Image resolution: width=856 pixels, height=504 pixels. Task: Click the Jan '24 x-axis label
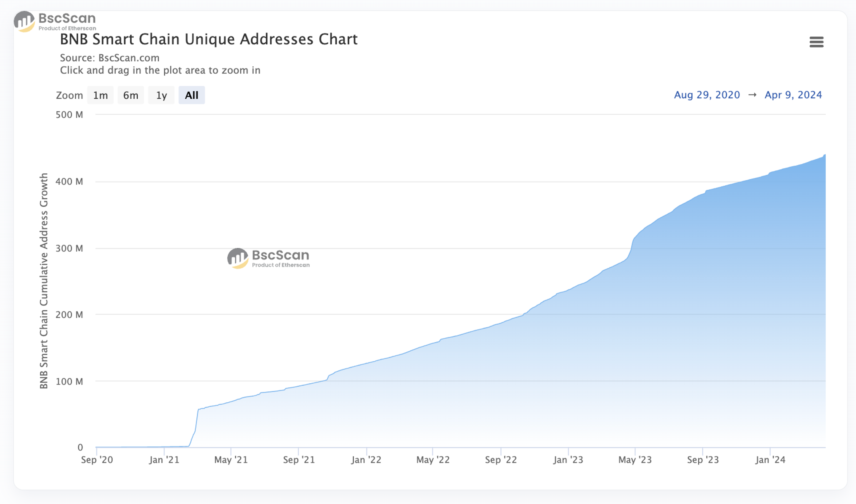pyautogui.click(x=770, y=460)
